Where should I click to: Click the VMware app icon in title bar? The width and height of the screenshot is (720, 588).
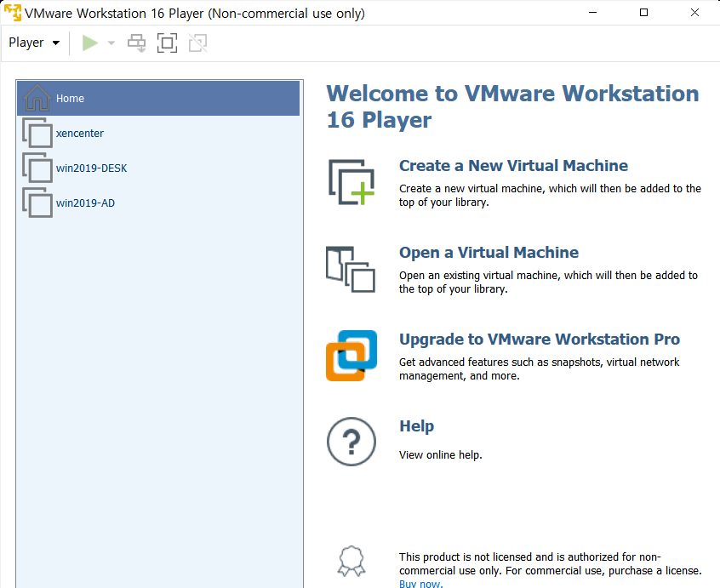coord(13,13)
